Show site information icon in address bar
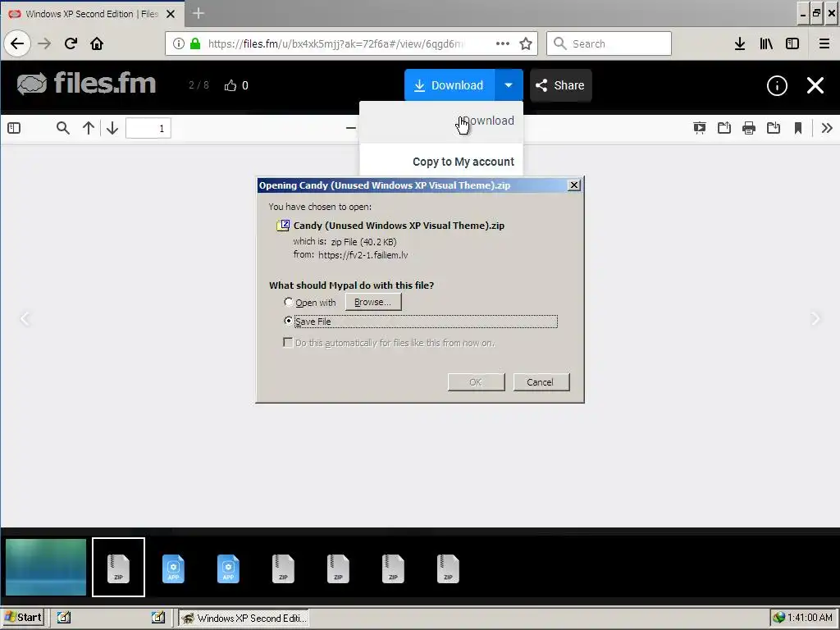840x630 pixels. 179,43
